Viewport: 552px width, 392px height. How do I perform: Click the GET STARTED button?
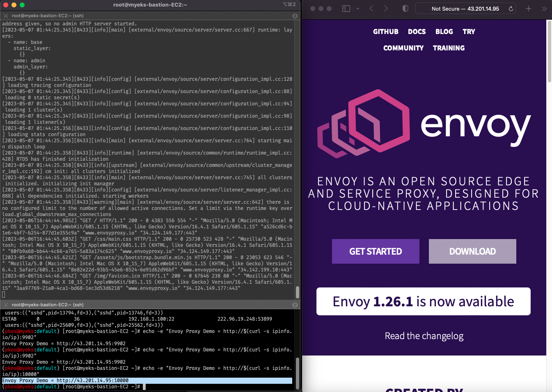376,251
